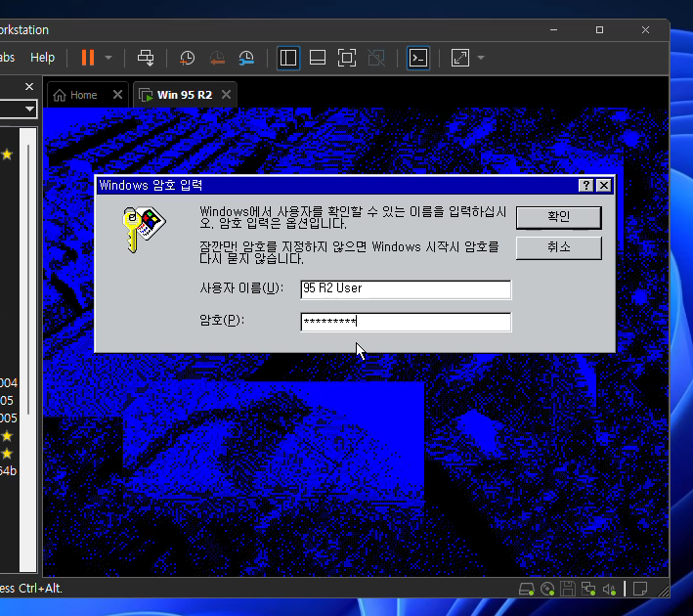Click the key and Windows logo icon
Viewport: 693px width, 616px height.
click(144, 229)
